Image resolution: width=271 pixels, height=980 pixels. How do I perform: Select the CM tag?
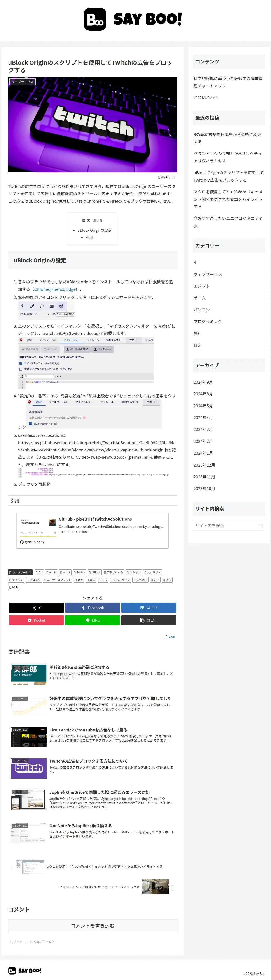pos(39,572)
